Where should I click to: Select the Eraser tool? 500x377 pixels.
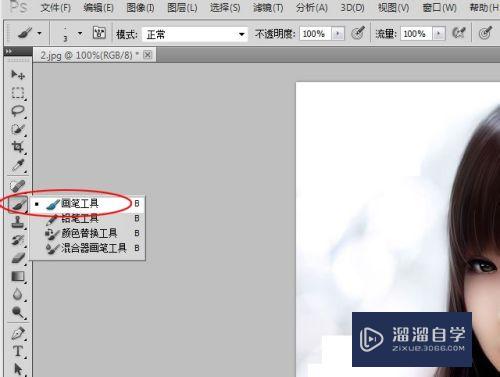coord(18,258)
